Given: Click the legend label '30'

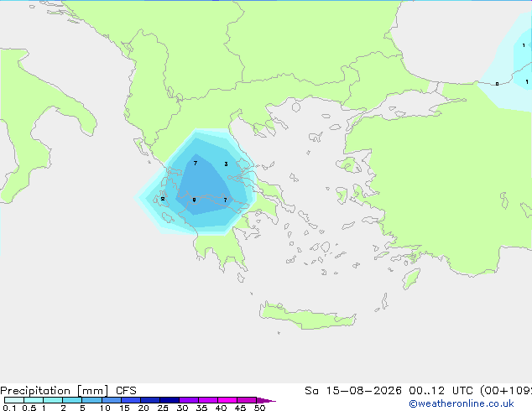Looking at the screenshot, I should click(182, 408).
